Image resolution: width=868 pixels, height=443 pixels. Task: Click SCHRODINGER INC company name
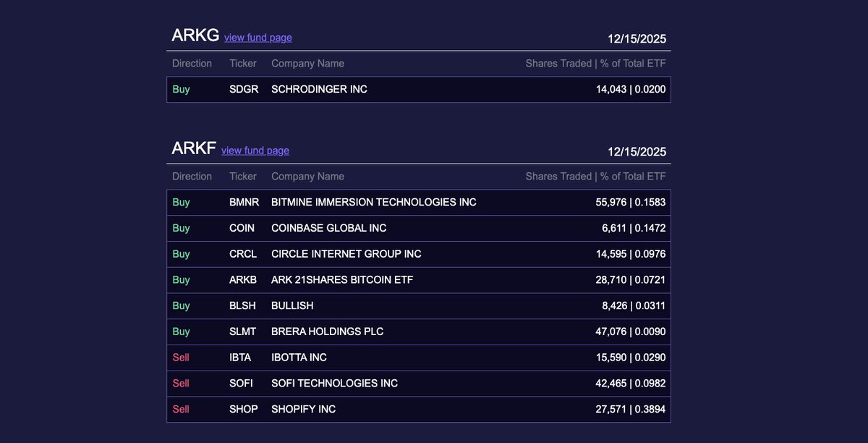[x=319, y=89]
